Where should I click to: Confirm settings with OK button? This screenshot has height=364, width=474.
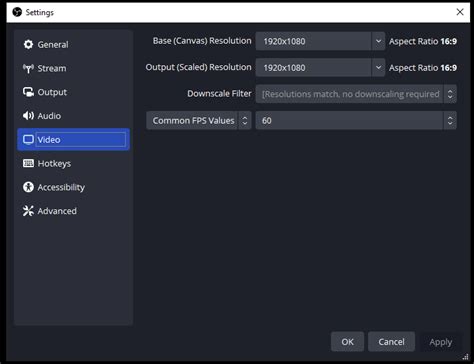click(x=347, y=342)
